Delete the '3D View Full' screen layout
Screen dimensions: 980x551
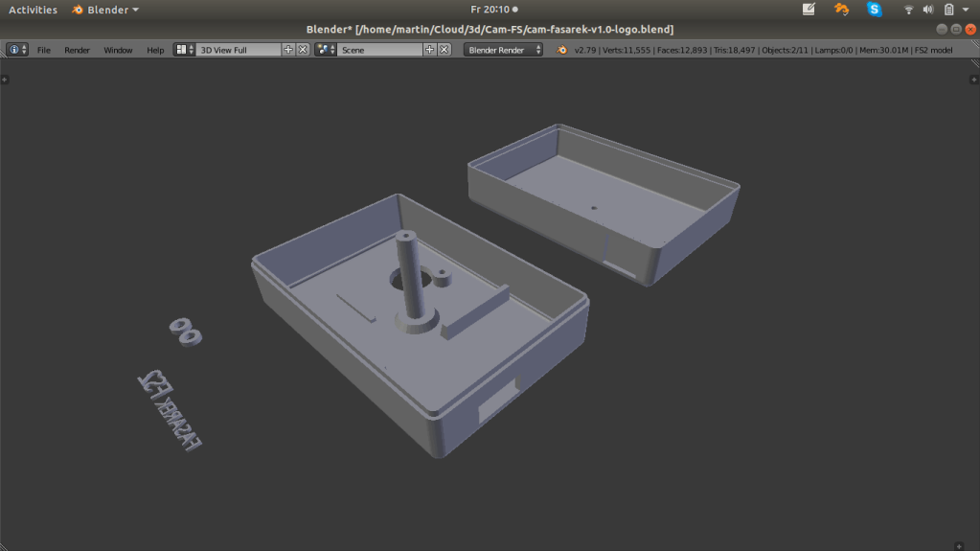pyautogui.click(x=303, y=50)
